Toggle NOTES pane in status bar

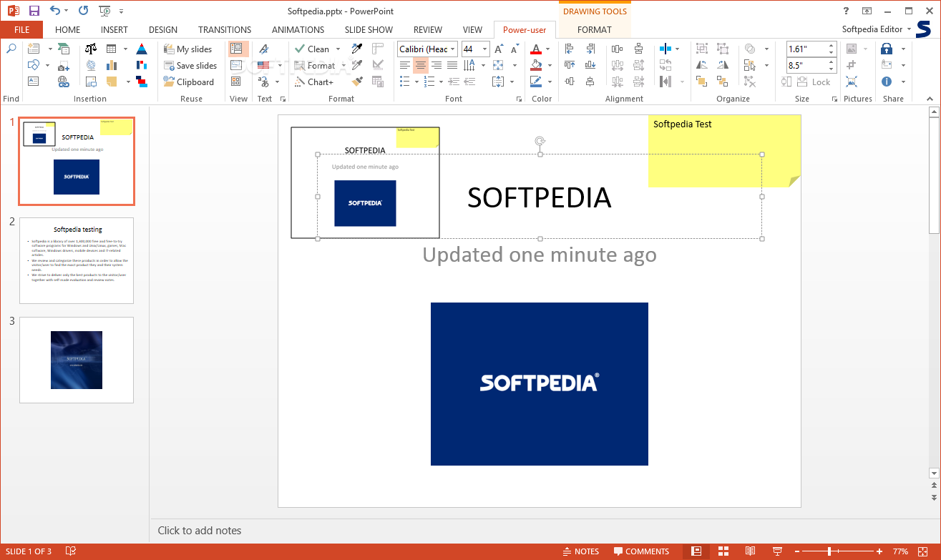coord(580,551)
